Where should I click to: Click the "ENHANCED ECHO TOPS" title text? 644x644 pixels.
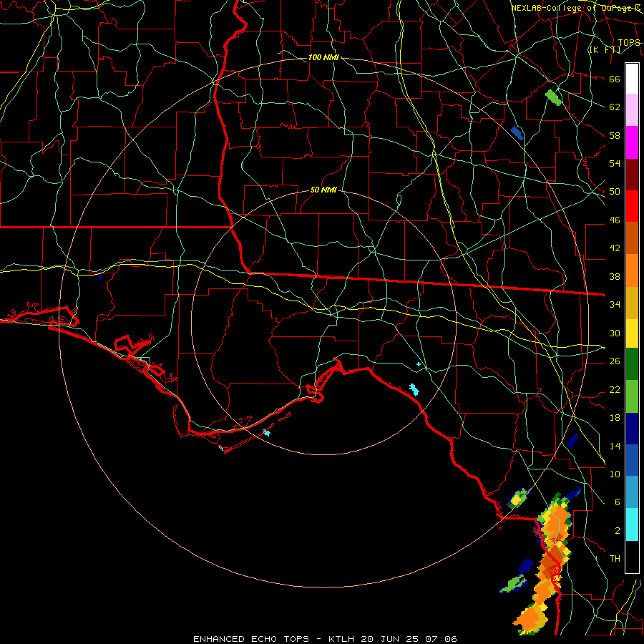tap(251, 639)
